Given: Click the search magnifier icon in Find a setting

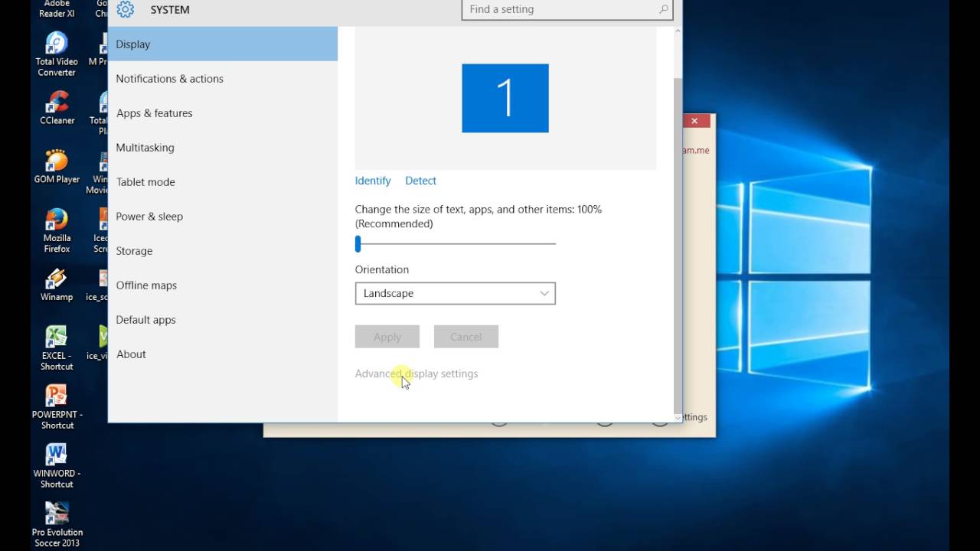Looking at the screenshot, I should [x=664, y=9].
